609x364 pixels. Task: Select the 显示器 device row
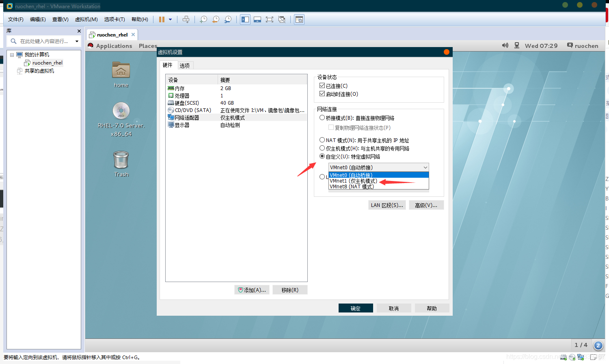(236, 125)
